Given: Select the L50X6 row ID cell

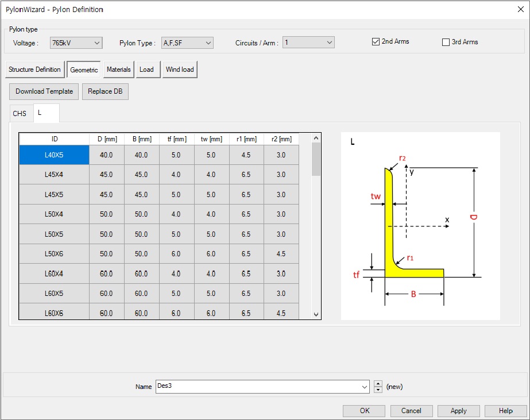Looking at the screenshot, I should pyautogui.click(x=54, y=254).
